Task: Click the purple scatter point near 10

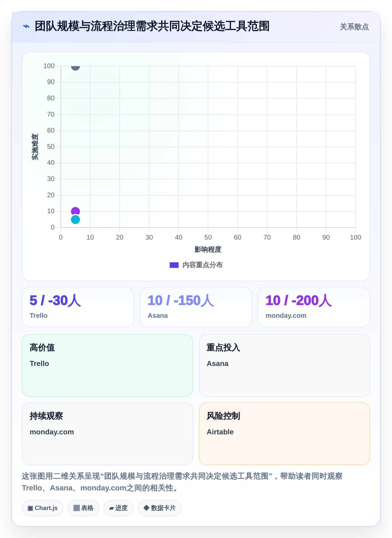Action: pyautogui.click(x=75, y=211)
